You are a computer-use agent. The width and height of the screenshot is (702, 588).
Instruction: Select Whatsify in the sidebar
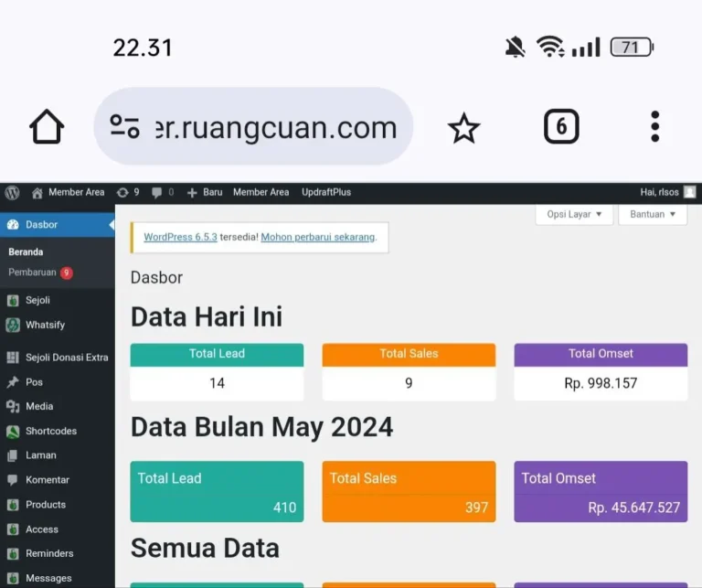(x=45, y=325)
